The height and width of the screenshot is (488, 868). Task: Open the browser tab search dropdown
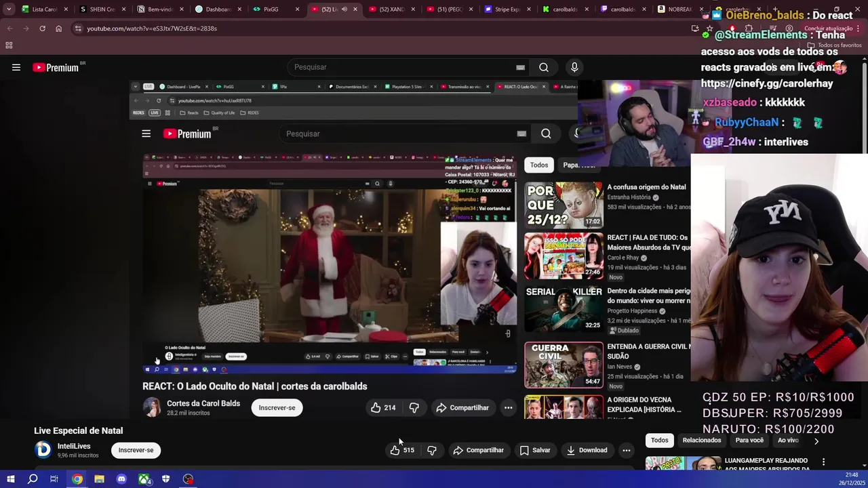[8, 9]
